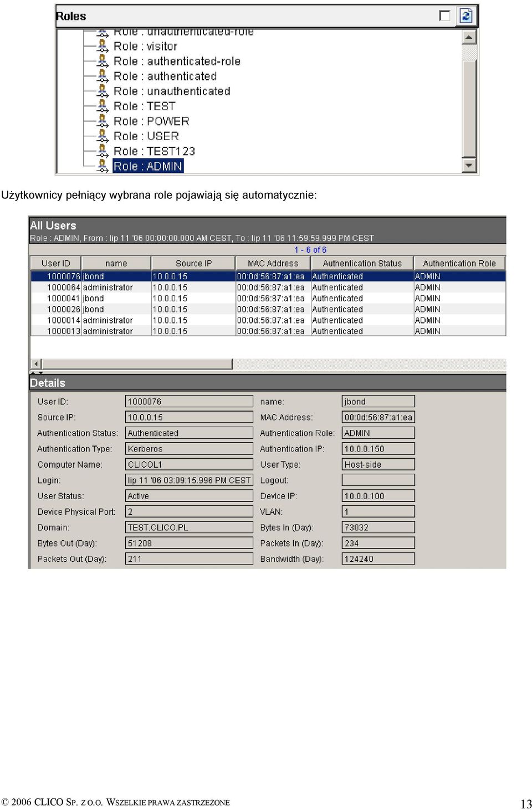Click the Packets In (Day) field 234
Image resolution: width=532 pixels, height=810 pixels.
click(x=378, y=543)
